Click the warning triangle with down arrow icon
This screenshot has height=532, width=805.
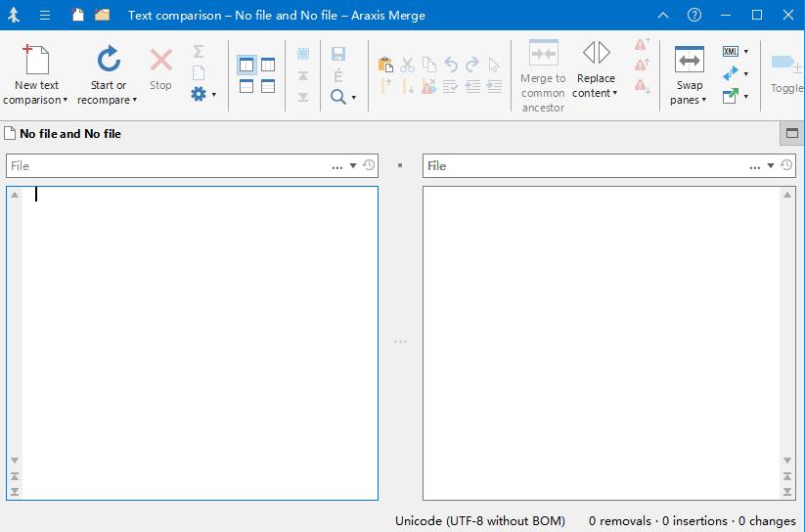point(642,86)
